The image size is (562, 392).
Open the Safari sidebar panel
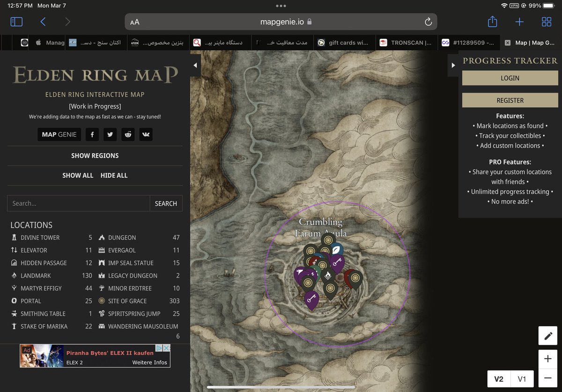16,22
